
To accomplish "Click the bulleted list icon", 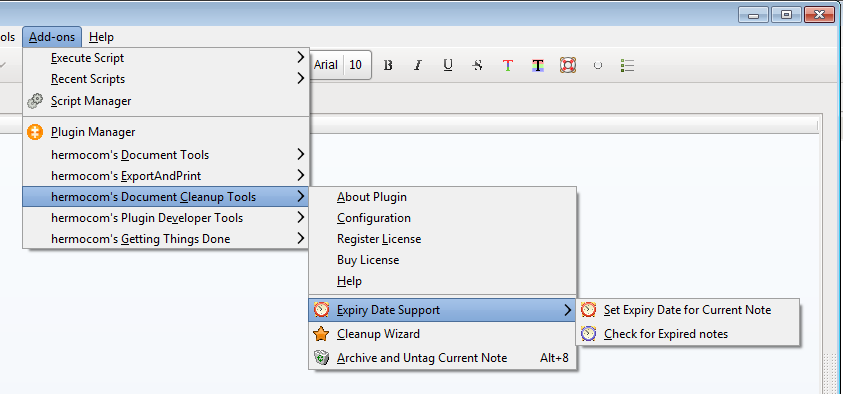I will pos(627,66).
